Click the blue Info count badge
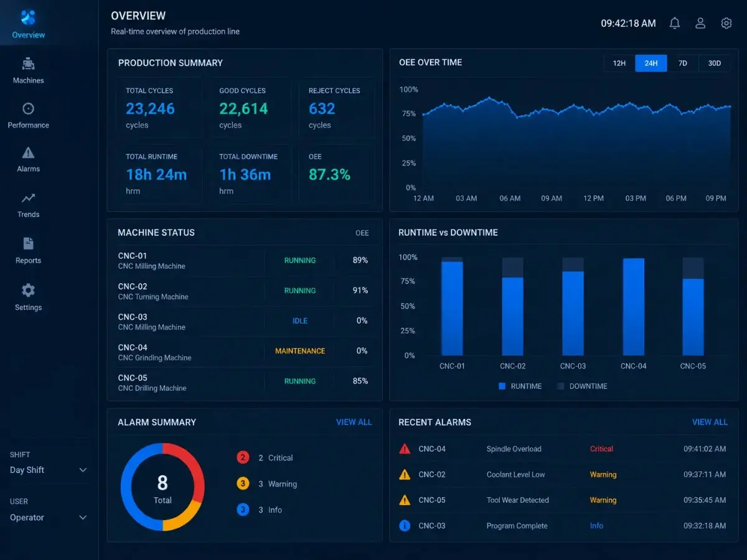The height and width of the screenshot is (560, 747). [243, 510]
